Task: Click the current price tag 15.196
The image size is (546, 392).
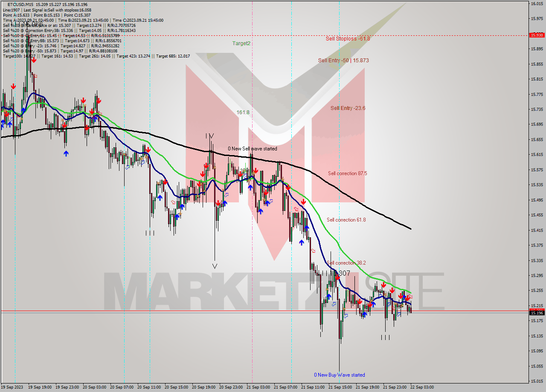Action: pyautogui.click(x=536, y=313)
